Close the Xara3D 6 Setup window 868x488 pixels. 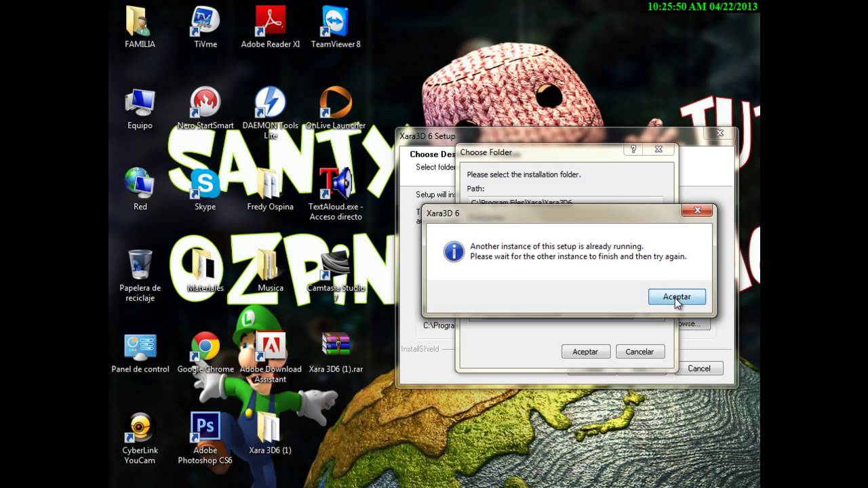719,133
